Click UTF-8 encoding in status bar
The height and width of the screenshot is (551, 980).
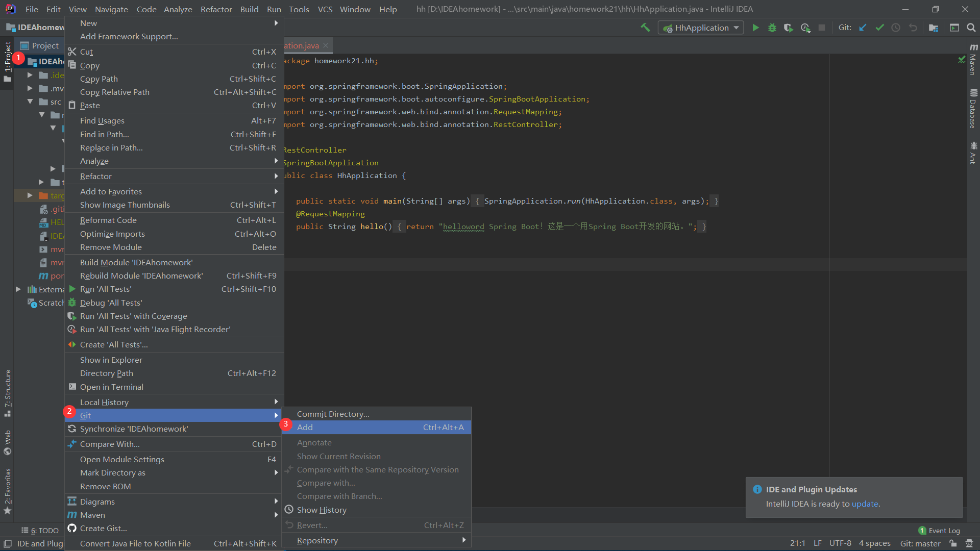pyautogui.click(x=840, y=543)
